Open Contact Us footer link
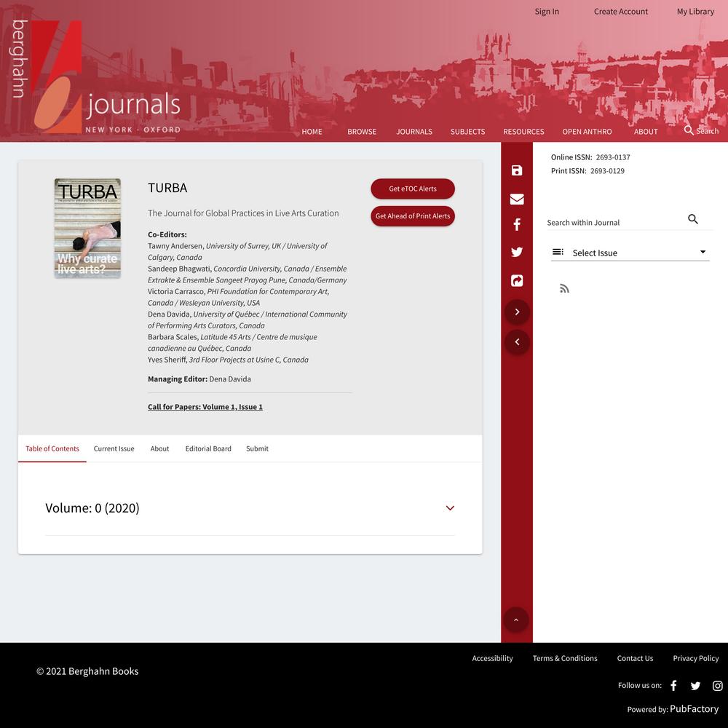The image size is (728, 728). point(635,658)
